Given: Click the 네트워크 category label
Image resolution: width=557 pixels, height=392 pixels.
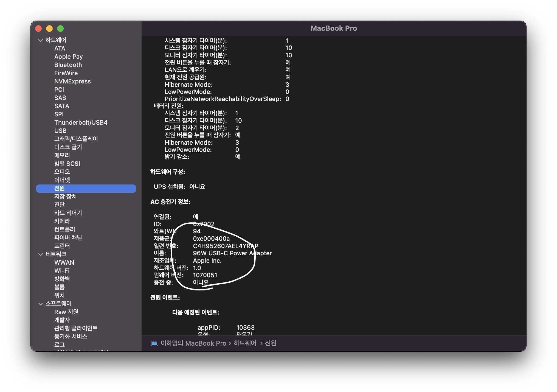Looking at the screenshot, I should click(56, 254).
